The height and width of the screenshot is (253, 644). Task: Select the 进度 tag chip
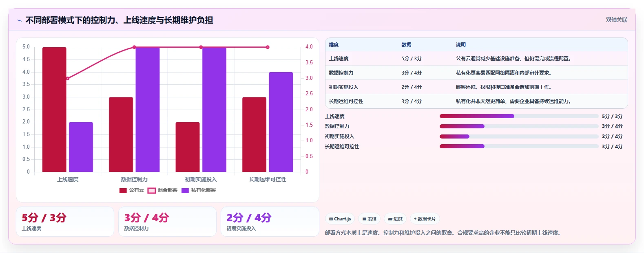click(x=395, y=219)
